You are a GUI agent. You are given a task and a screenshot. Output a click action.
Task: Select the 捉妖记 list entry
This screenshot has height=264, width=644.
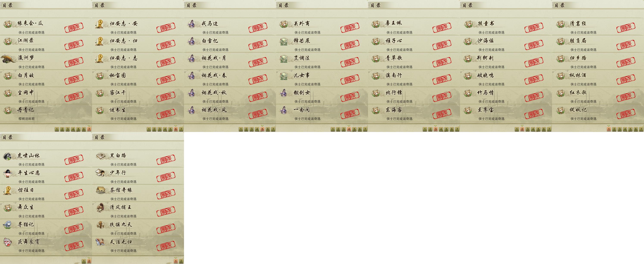click(598, 113)
